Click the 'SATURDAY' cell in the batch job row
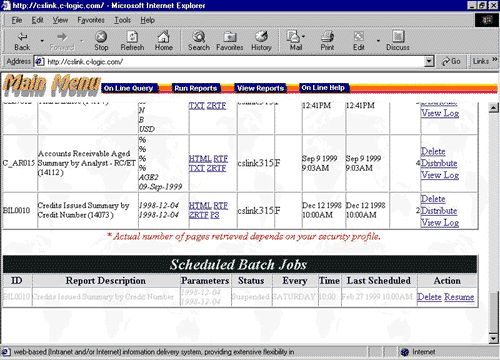 point(294,297)
